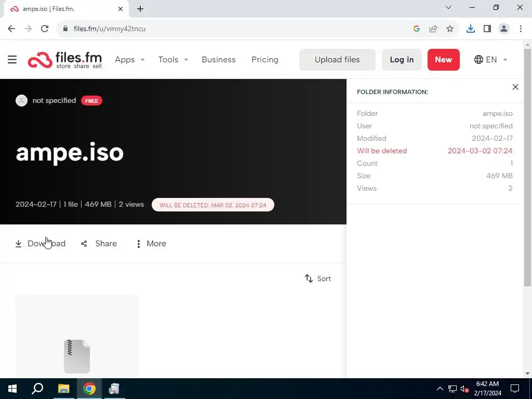Open the tab search chevron
Screen dimensions: 532x399
pos(448,7)
